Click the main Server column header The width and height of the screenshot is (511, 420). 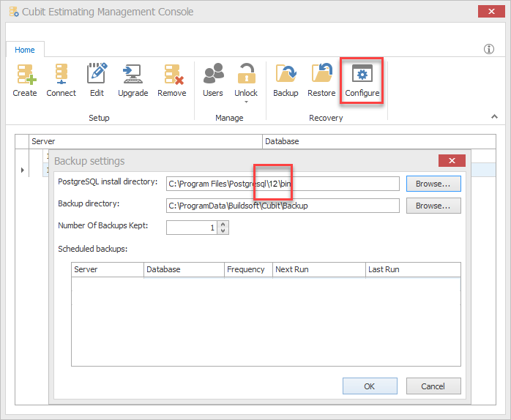point(146,141)
